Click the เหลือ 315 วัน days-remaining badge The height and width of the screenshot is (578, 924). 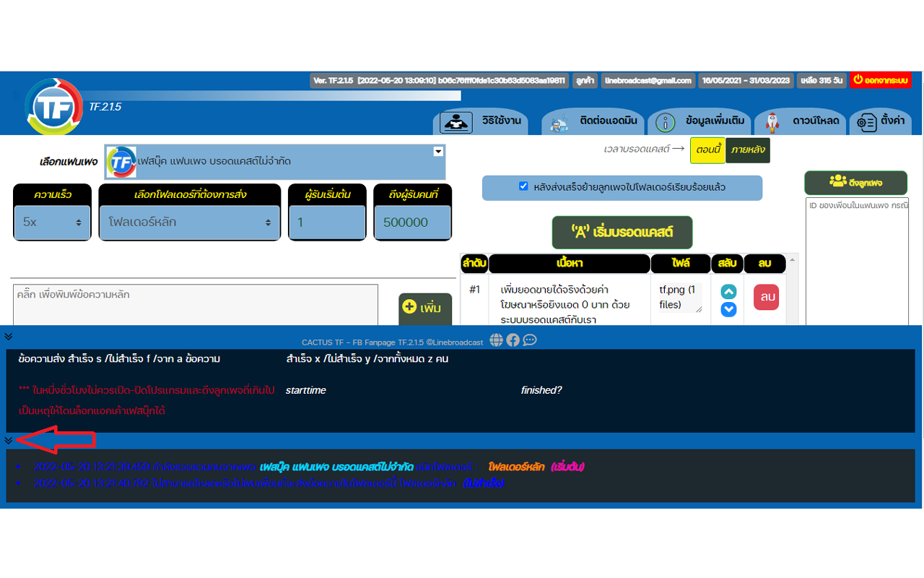click(x=821, y=80)
